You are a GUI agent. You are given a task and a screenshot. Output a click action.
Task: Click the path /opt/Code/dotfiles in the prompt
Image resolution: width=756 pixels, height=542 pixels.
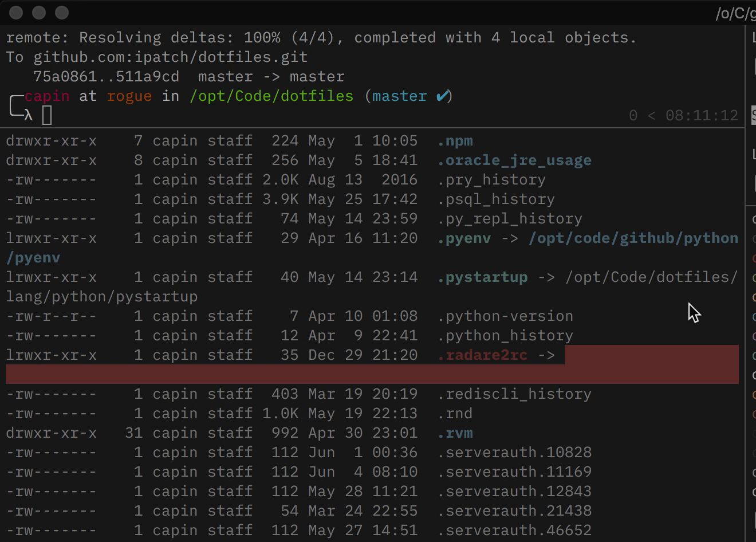point(271,96)
